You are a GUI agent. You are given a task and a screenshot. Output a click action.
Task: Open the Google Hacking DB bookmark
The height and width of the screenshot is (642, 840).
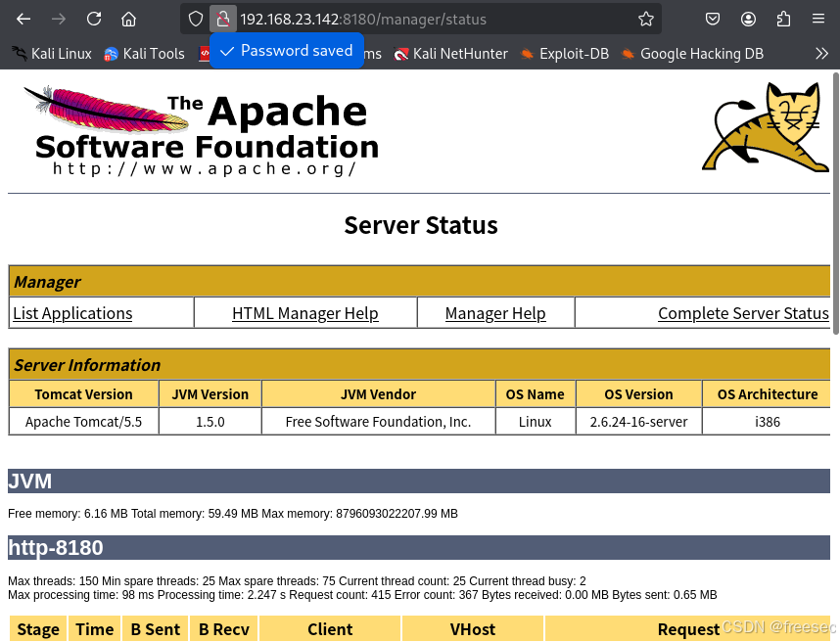point(692,54)
